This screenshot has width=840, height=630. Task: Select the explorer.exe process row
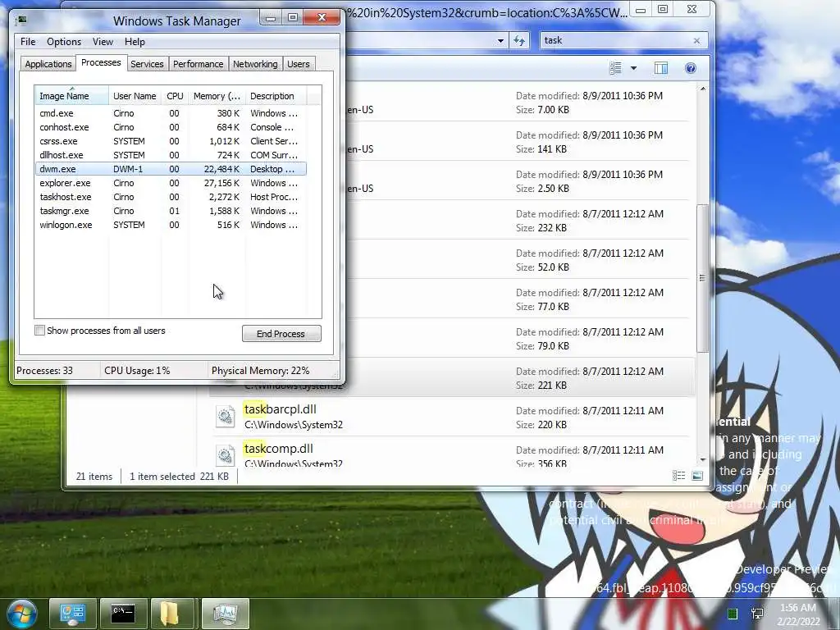[171, 183]
